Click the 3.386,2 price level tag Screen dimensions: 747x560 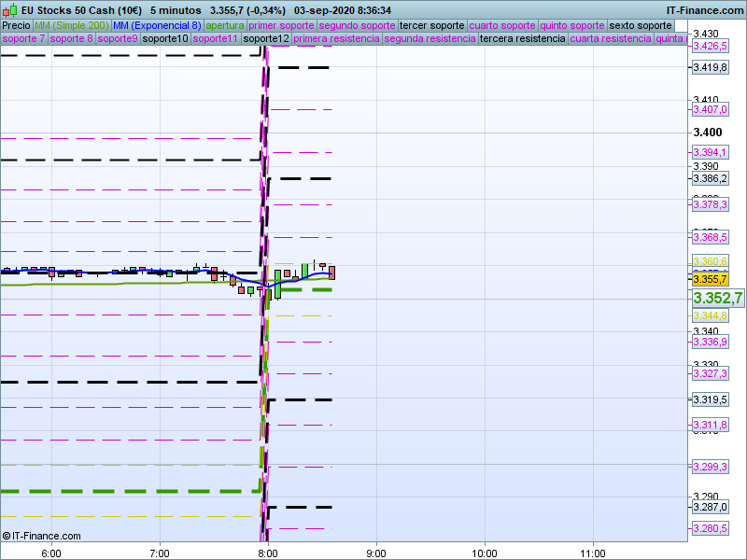point(710,178)
